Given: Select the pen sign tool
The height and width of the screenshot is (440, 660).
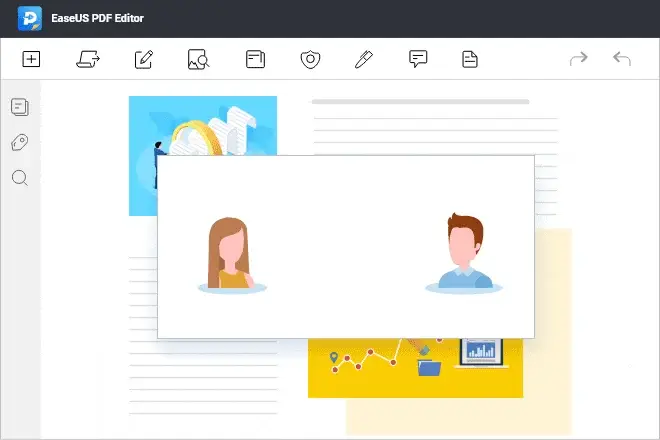Looking at the screenshot, I should tap(364, 60).
